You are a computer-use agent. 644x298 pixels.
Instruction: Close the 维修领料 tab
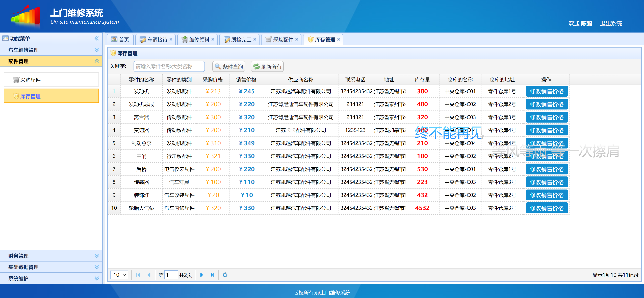click(213, 39)
